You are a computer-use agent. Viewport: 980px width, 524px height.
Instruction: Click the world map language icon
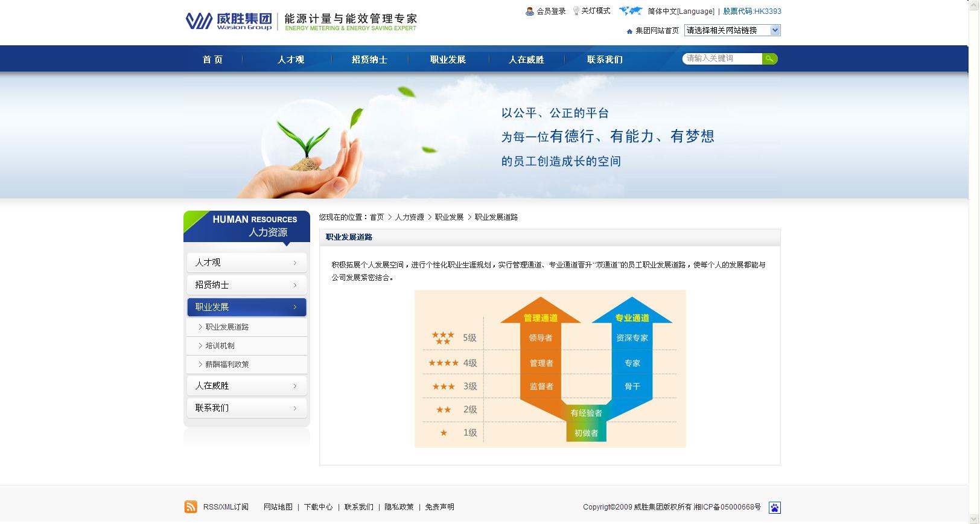[631, 11]
